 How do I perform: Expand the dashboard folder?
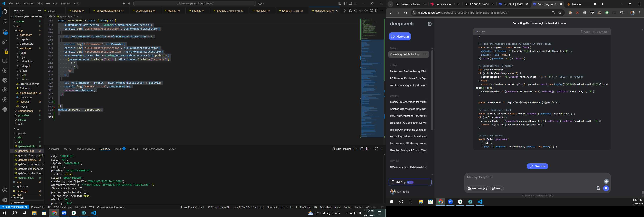[x=26, y=35]
